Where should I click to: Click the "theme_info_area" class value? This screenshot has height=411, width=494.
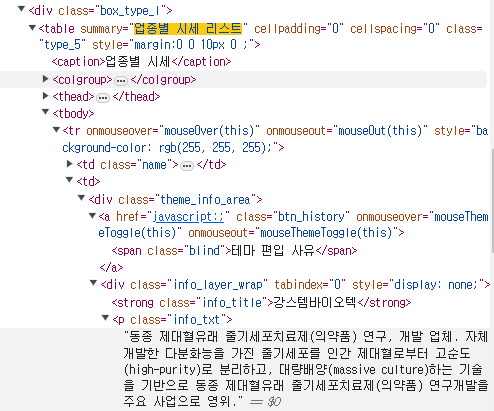tap(205, 200)
